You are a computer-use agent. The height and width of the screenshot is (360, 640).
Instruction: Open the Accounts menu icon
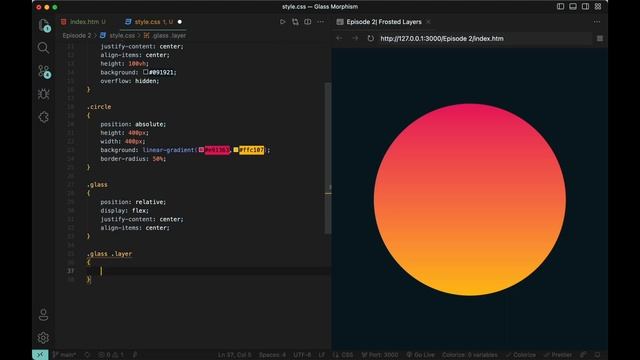pyautogui.click(x=43, y=315)
